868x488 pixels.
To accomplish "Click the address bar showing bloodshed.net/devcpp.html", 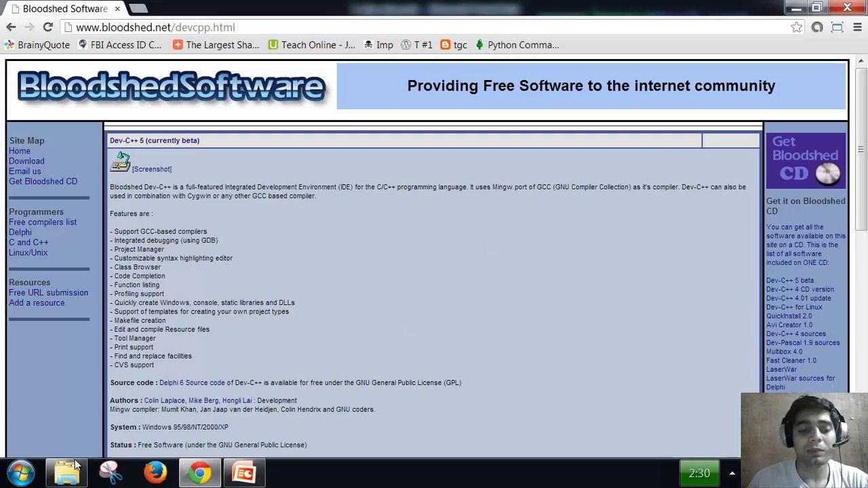I will click(427, 27).
